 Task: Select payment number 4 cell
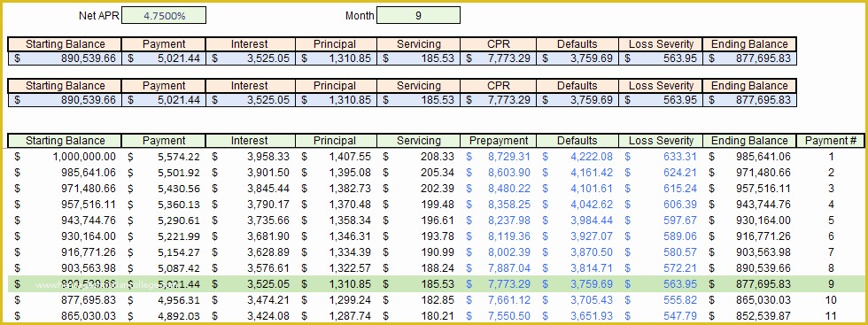831,205
